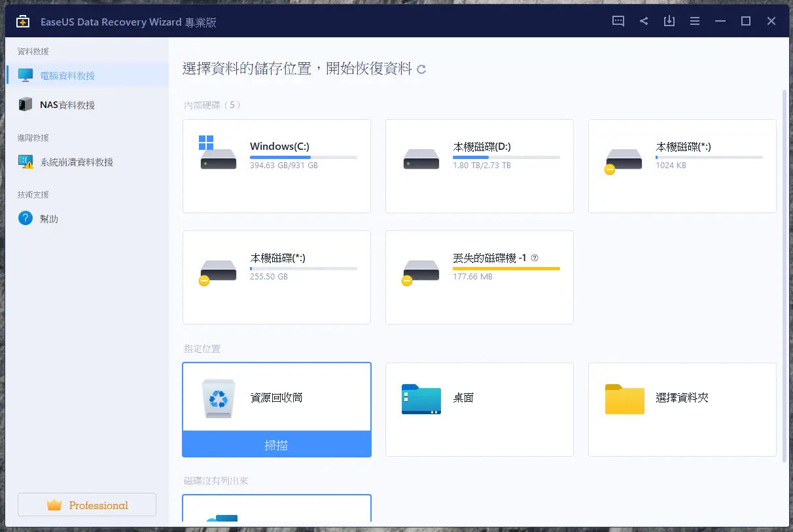
Task: Maximize the EaseUS window
Action: 746,21
